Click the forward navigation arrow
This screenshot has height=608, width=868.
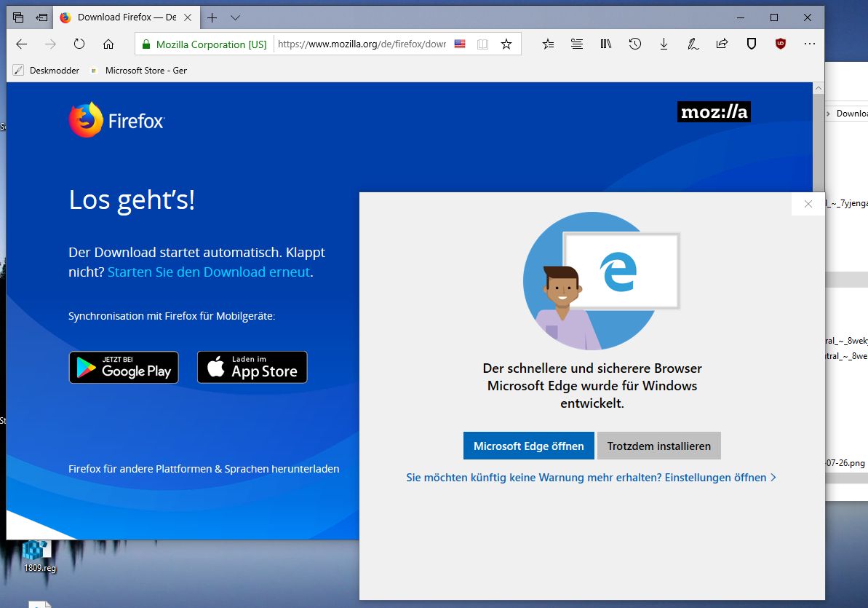50,44
